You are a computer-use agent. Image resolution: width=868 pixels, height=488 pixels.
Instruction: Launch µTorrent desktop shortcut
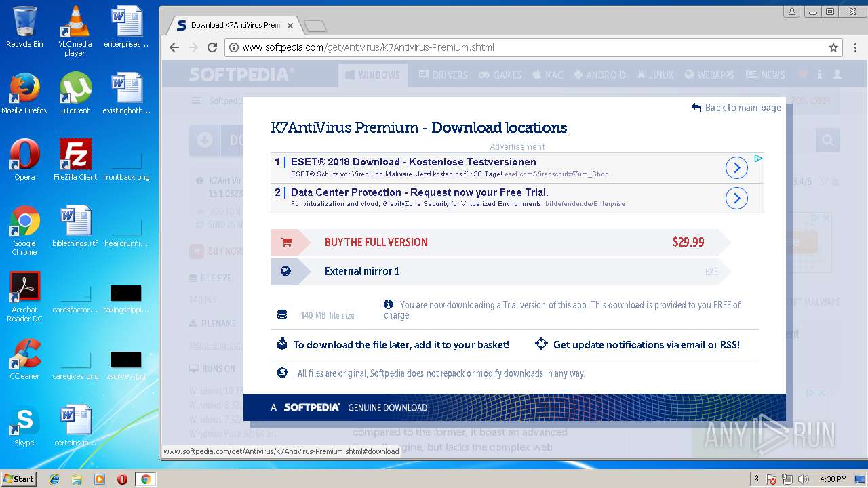click(75, 94)
